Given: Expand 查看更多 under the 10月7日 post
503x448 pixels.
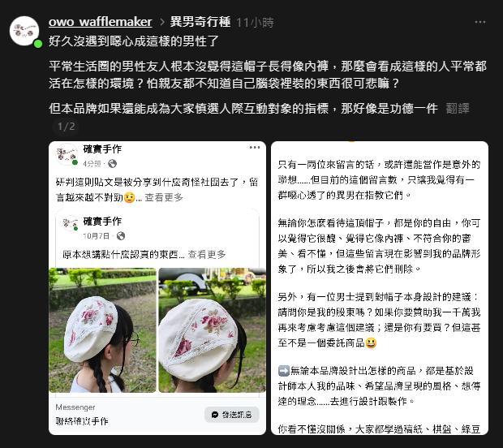Looking at the screenshot, I should (207, 255).
